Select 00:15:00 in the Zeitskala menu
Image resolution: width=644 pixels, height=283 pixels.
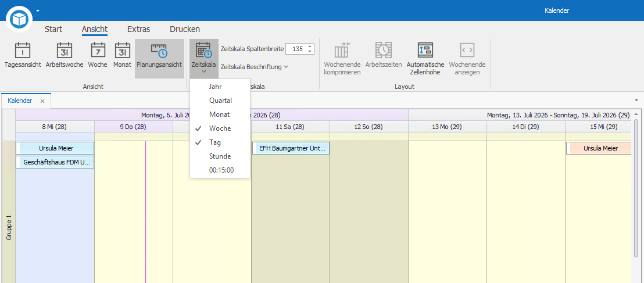coord(220,170)
